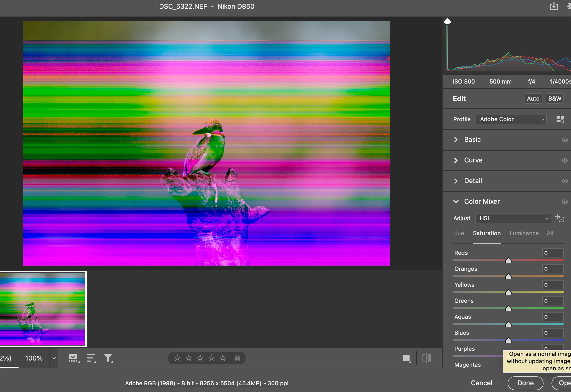Open the sort options icon

click(91, 358)
